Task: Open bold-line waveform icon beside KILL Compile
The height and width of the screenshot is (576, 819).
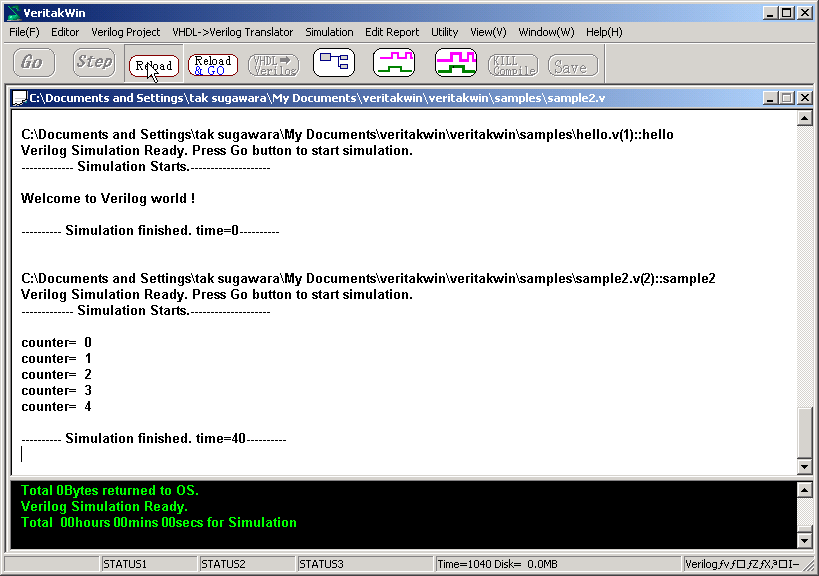Action: (x=456, y=63)
